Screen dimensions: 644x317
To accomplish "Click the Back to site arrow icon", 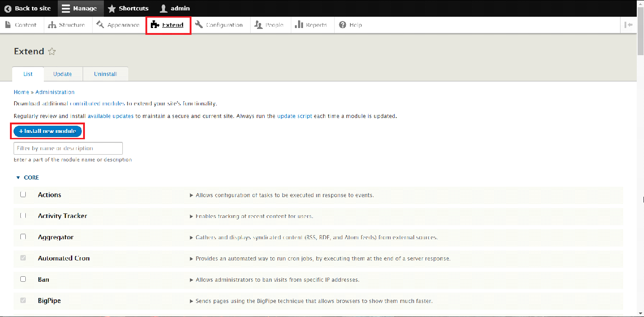I will (8, 9).
